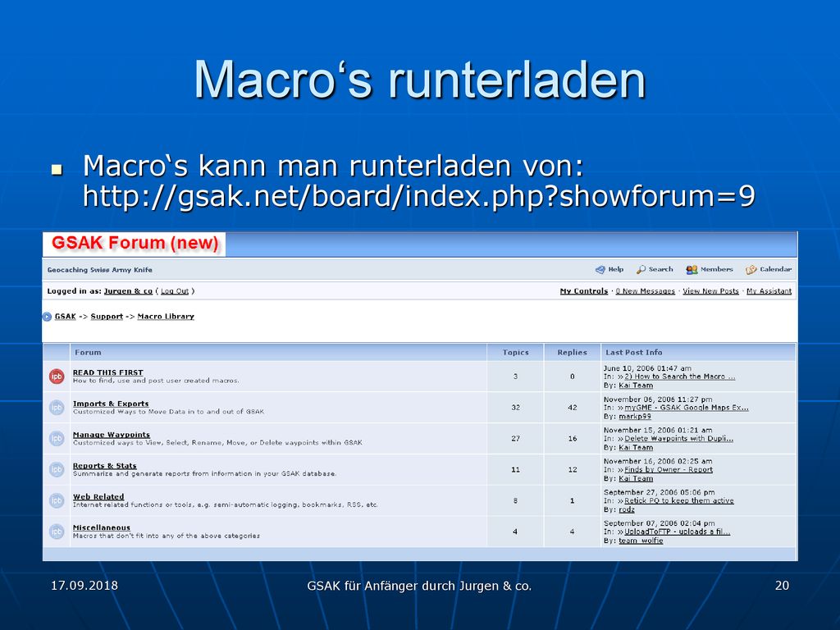
Task: Click the Help icon in forum header
Action: pos(600,269)
